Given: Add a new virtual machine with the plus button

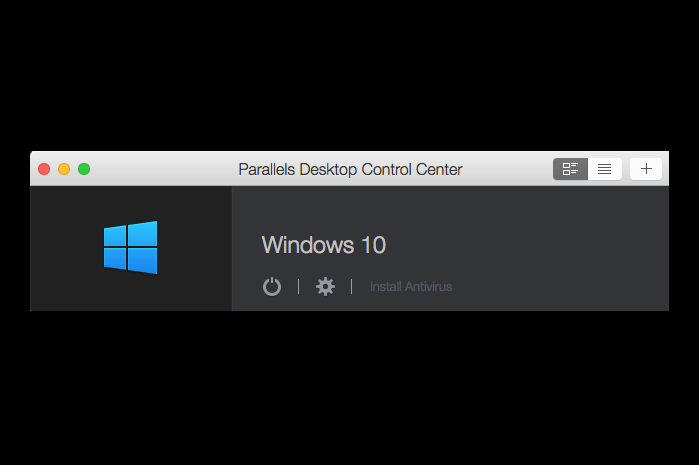Looking at the screenshot, I should 646,169.
